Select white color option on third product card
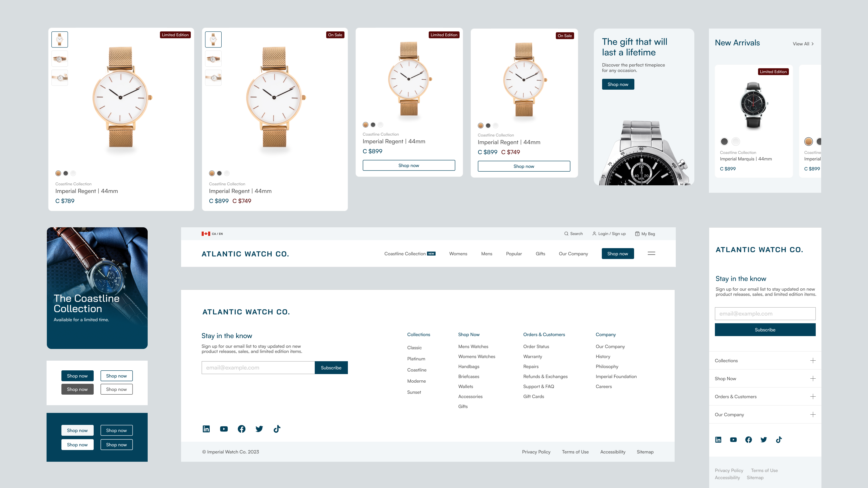The width and height of the screenshot is (868, 488). pos(380,124)
